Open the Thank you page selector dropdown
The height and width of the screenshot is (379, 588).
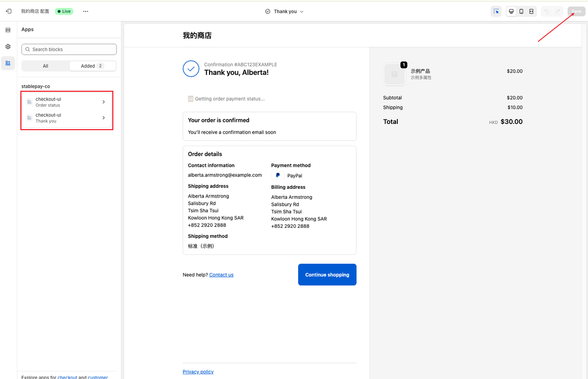pyautogui.click(x=284, y=11)
